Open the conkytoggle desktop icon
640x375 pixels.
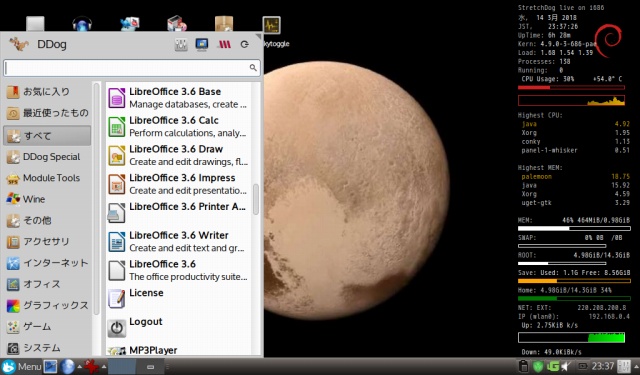point(271,25)
